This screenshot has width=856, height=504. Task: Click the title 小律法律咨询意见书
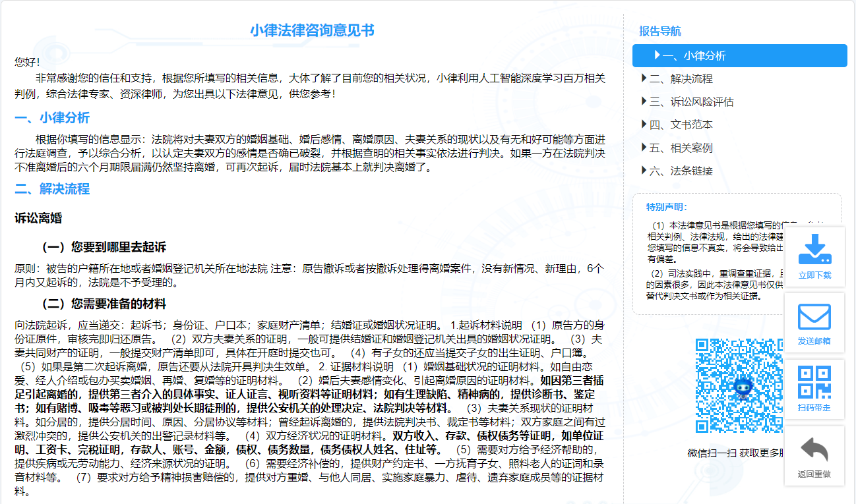coord(312,30)
